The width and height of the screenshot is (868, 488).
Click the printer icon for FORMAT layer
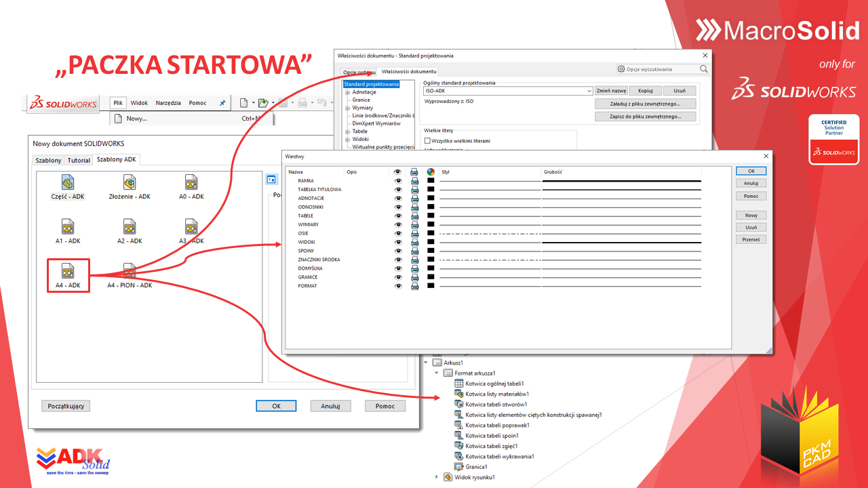(414, 286)
